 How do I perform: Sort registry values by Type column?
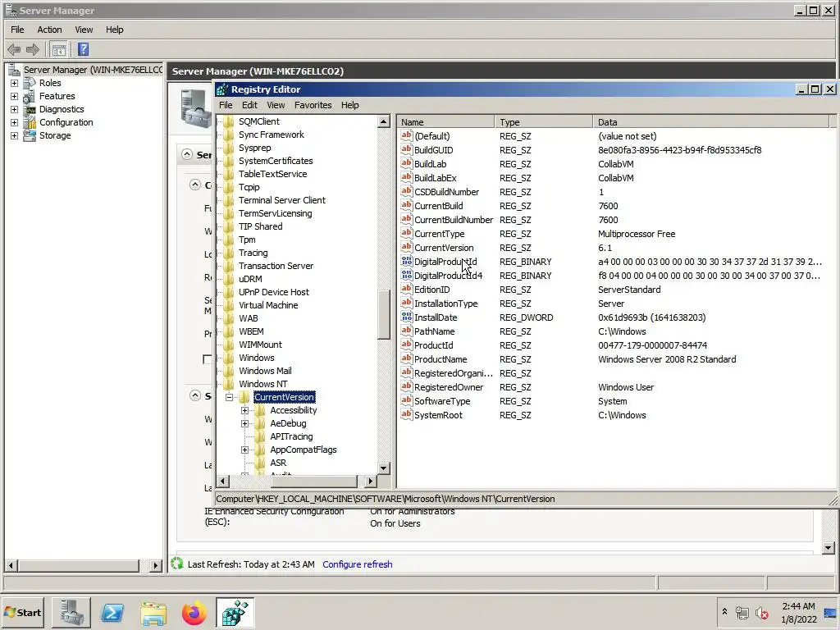pos(544,122)
